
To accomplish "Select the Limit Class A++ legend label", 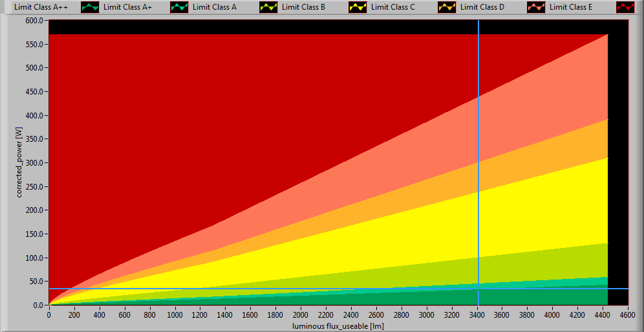I will click(41, 7).
